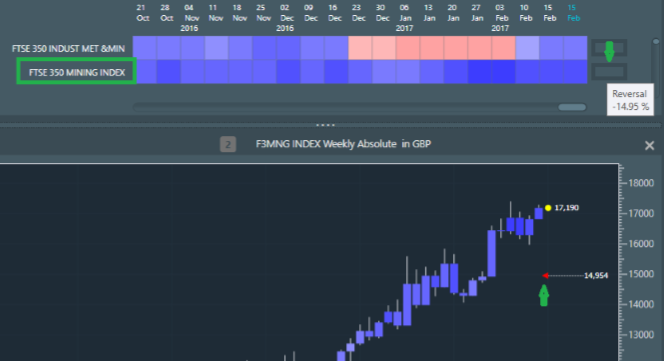
Task: Click the horizontal heat map scrollbar thumb
Action: point(572,107)
